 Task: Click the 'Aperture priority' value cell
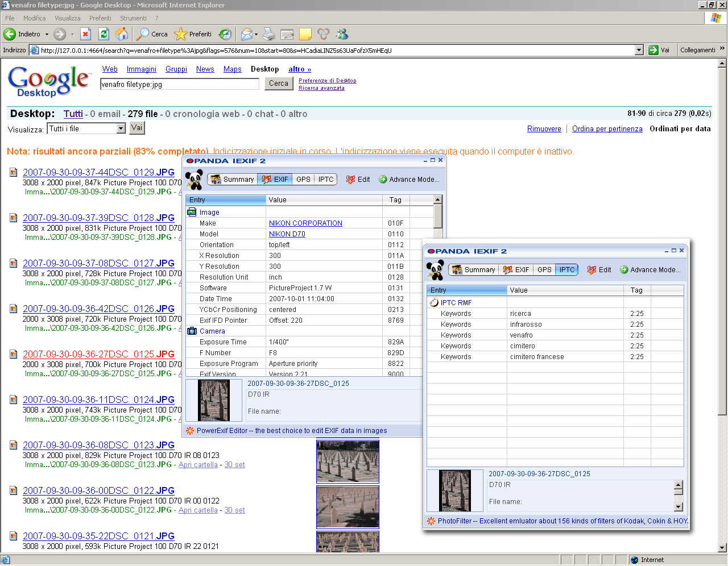[x=293, y=364]
